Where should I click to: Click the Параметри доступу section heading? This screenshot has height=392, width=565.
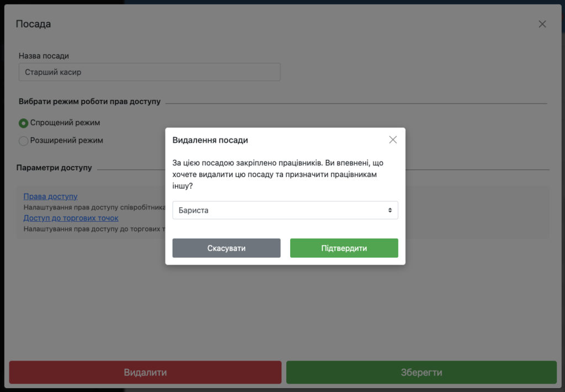click(x=54, y=168)
